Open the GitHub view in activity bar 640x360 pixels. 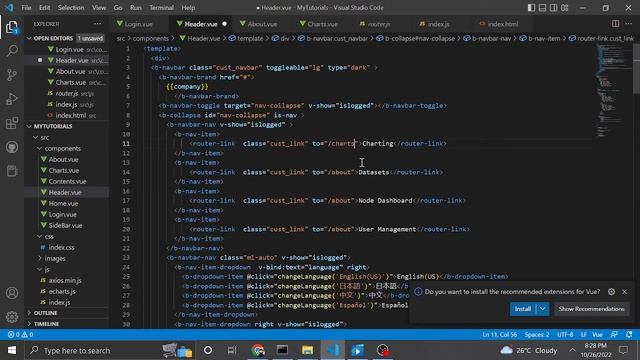pyautogui.click(x=12, y=147)
